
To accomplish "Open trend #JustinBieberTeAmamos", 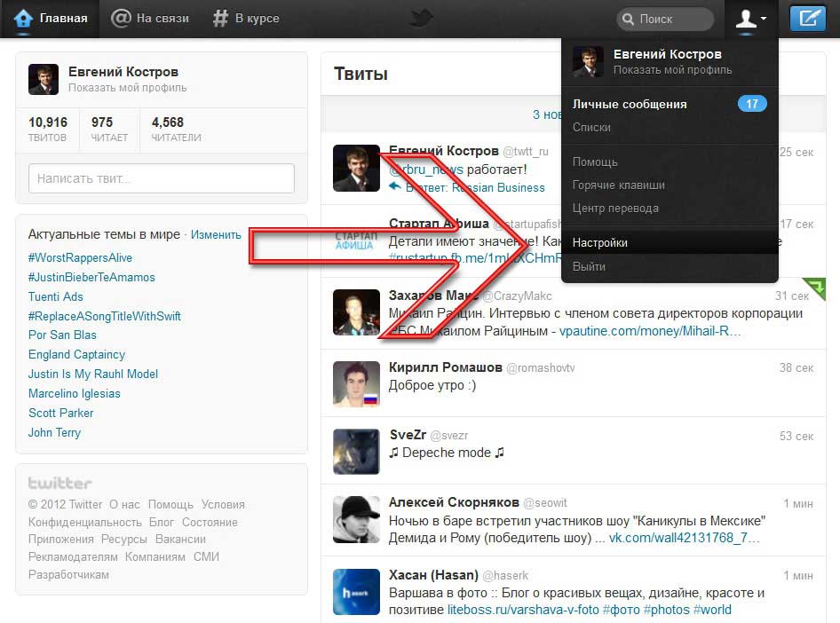I will pos(91,277).
